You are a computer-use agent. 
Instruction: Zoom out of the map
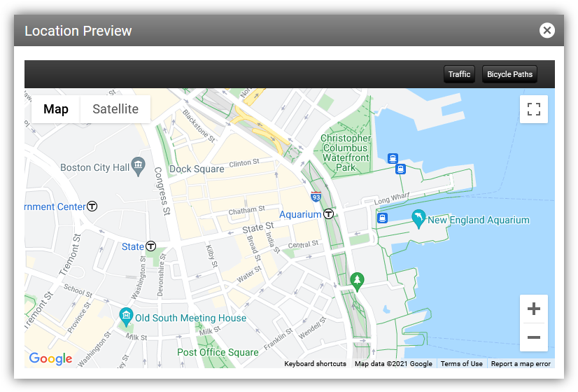[x=534, y=337]
